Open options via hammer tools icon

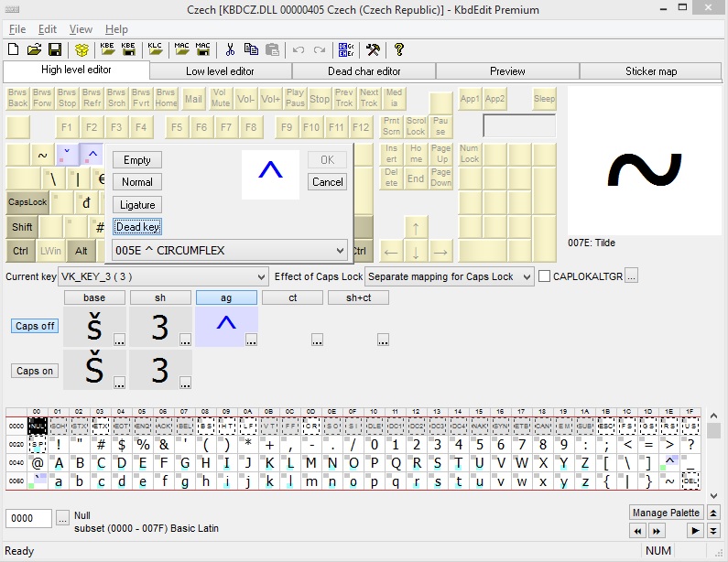pos(373,49)
